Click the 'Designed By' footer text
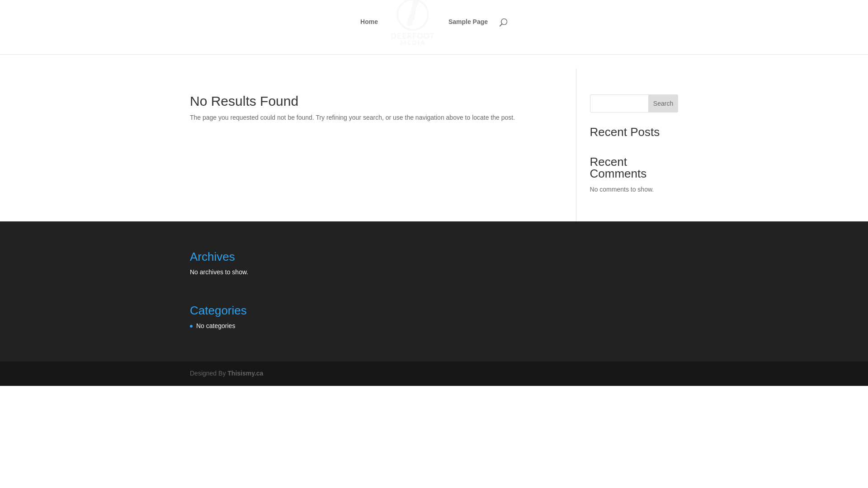This screenshot has width=868, height=488. pyautogui.click(x=208, y=373)
